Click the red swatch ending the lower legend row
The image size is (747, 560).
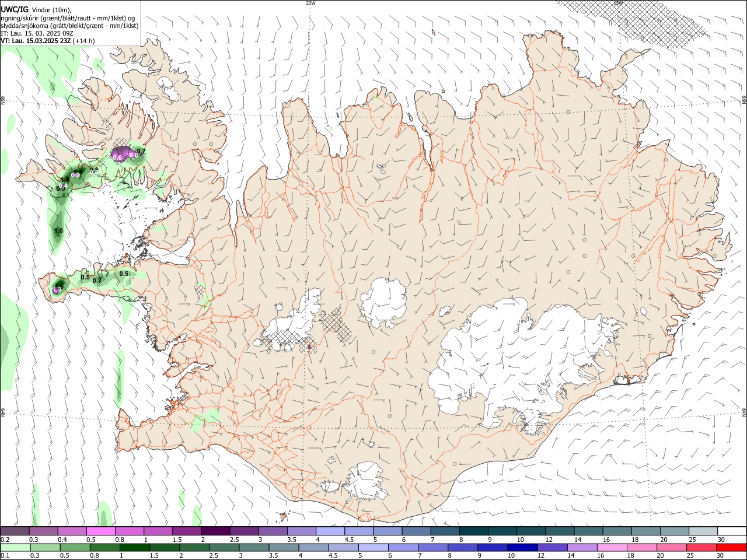point(731,548)
